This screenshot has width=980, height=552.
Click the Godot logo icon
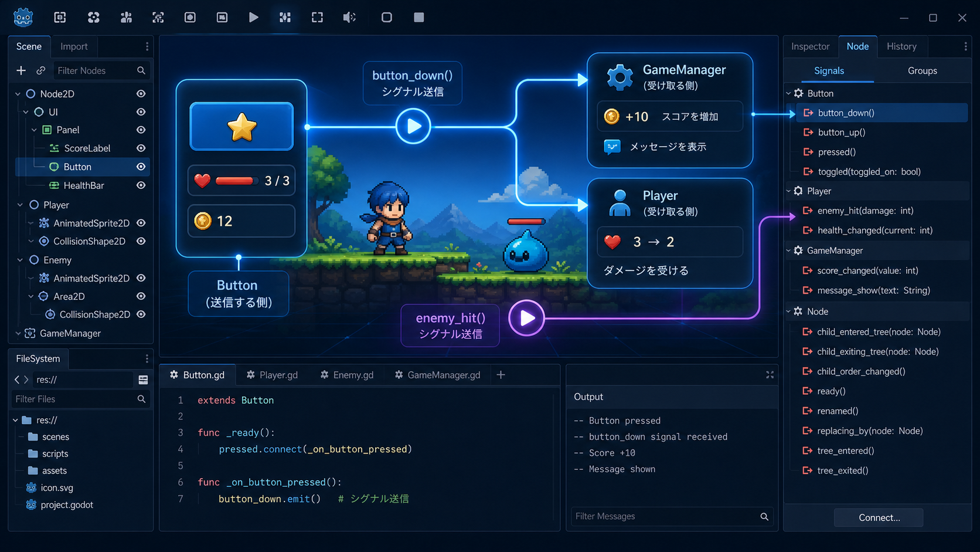[23, 18]
